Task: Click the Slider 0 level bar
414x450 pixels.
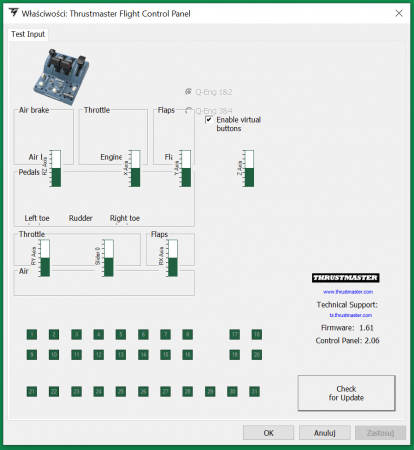Action: coord(108,258)
